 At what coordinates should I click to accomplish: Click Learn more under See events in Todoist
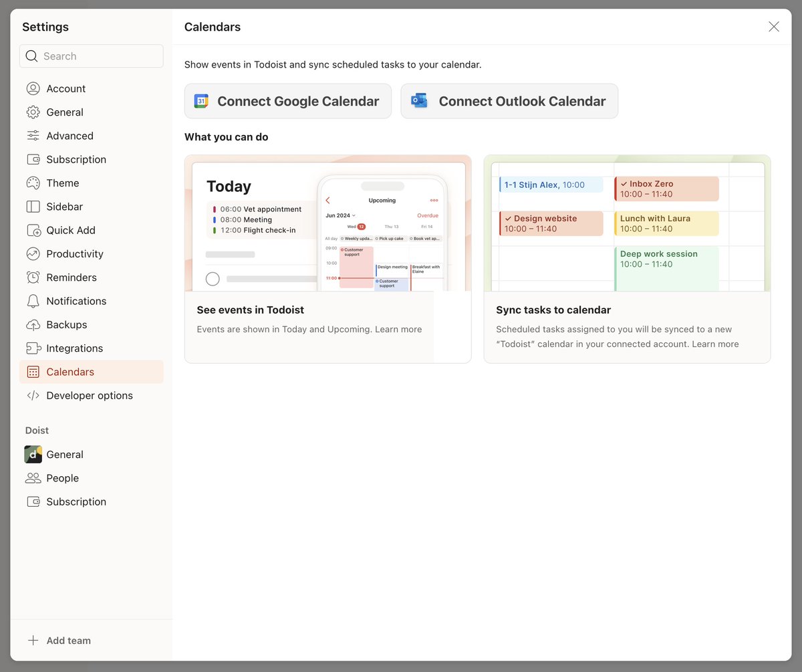point(398,329)
